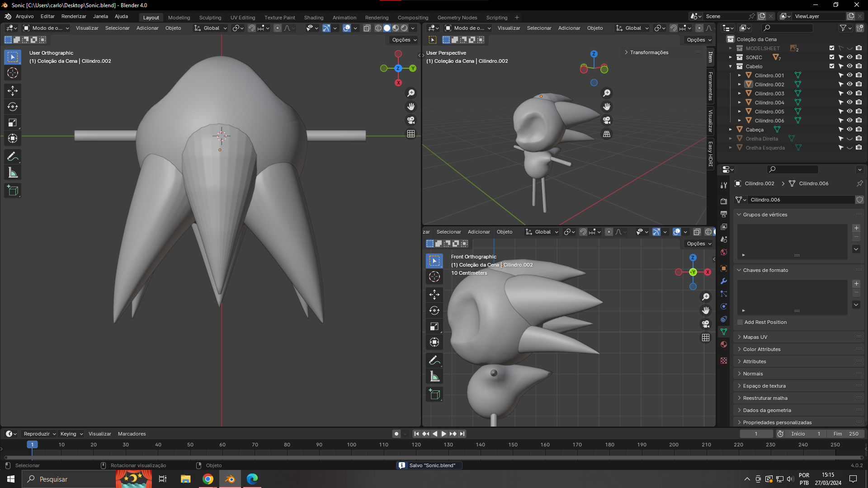Open the Keying dropdown in timeline
Screen dimensions: 868x488
pyautogui.click(x=71, y=434)
